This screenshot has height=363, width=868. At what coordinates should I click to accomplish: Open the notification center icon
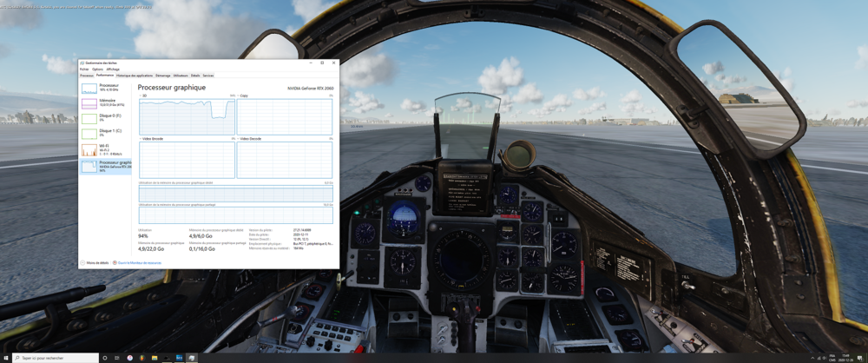click(x=859, y=358)
